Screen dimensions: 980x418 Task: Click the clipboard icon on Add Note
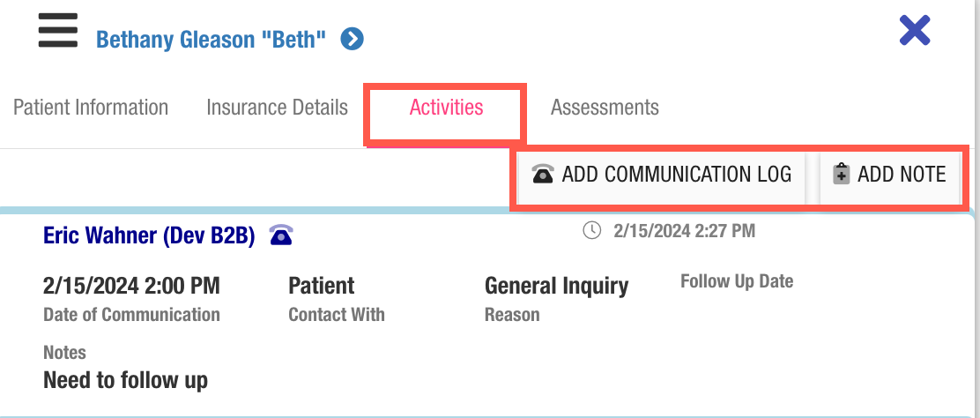point(841,174)
